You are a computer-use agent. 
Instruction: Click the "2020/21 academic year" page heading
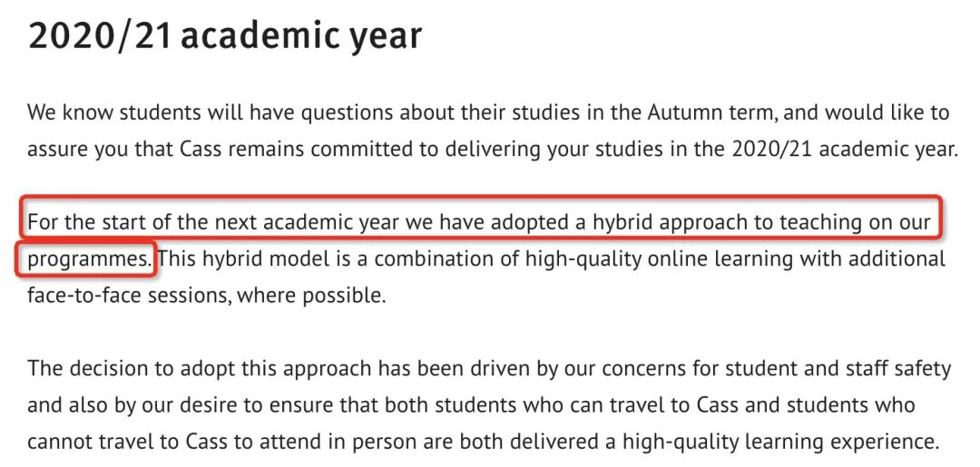[225, 36]
